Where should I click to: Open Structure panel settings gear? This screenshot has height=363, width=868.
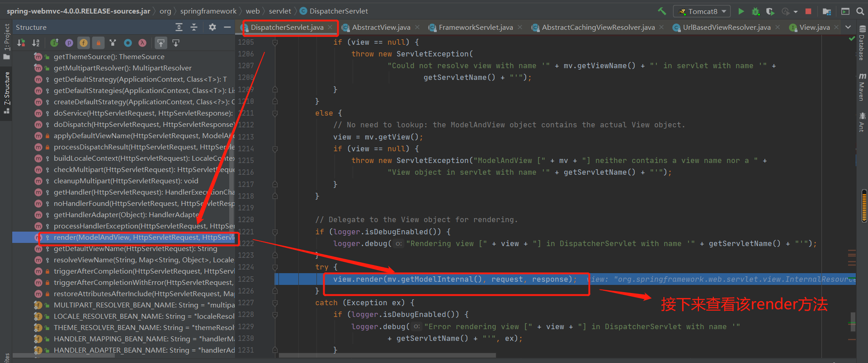click(x=212, y=27)
